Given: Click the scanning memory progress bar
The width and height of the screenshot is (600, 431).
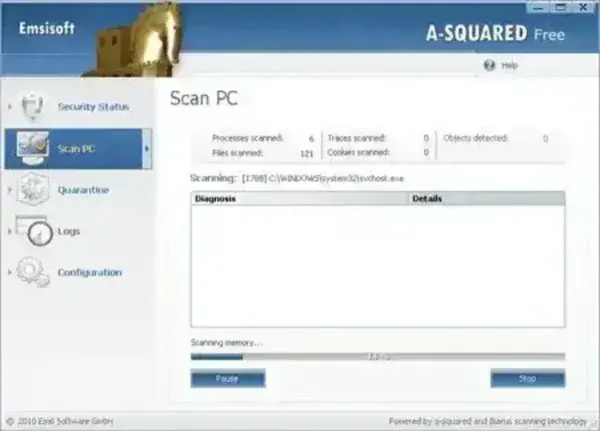Looking at the screenshot, I should 377,356.
